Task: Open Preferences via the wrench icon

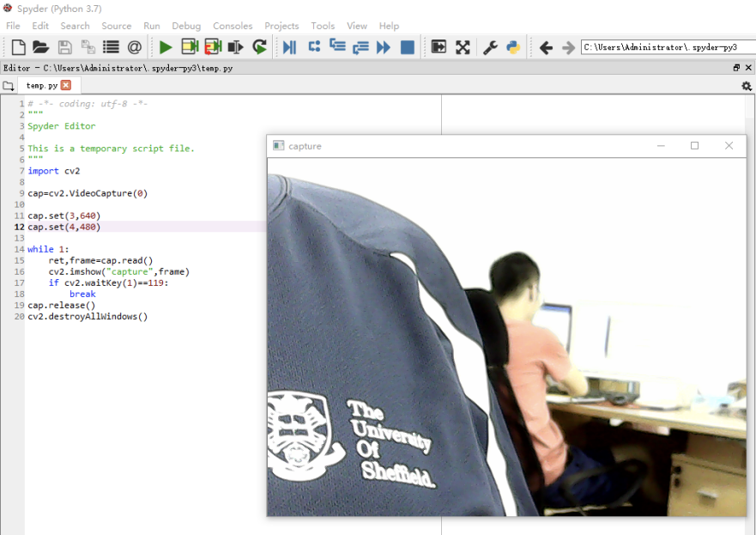Action: click(x=490, y=47)
